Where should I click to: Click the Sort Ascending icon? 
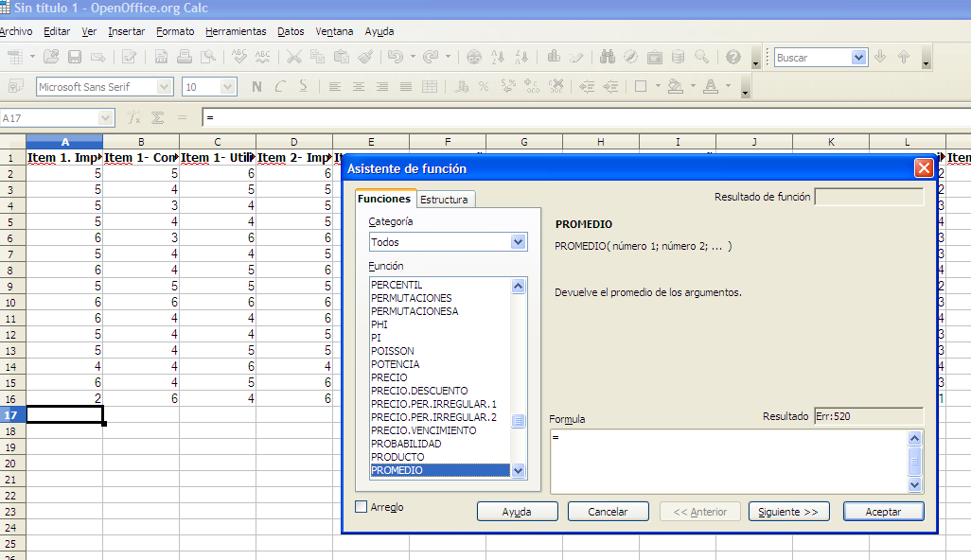[x=500, y=58]
